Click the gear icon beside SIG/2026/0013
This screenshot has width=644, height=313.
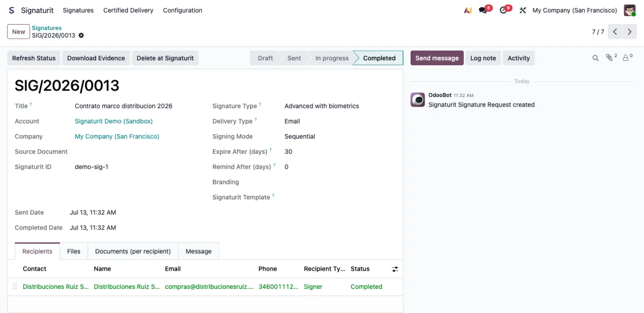click(x=81, y=36)
